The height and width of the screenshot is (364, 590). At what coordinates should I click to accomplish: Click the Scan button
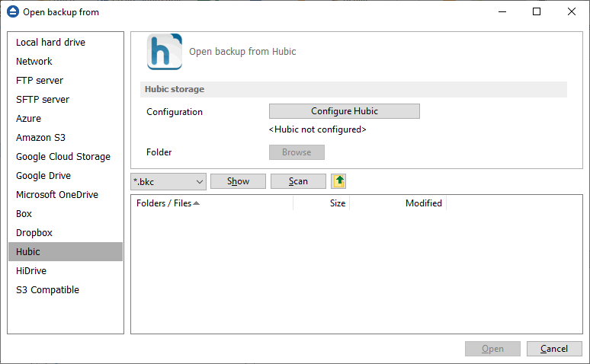click(x=298, y=181)
